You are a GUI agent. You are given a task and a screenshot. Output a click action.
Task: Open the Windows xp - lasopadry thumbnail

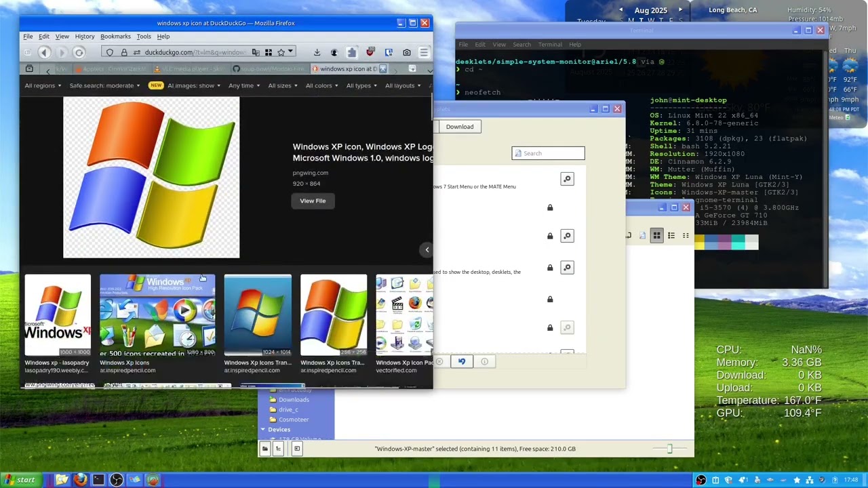click(58, 315)
